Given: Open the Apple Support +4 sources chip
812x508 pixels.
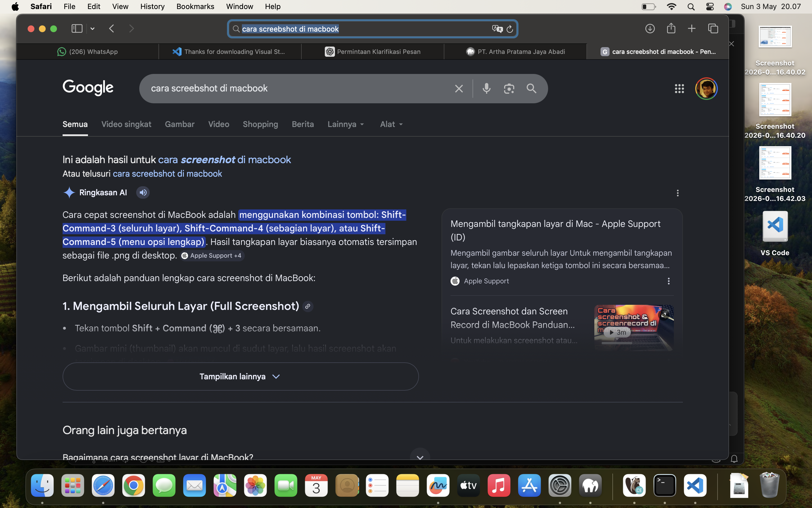Looking at the screenshot, I should [x=212, y=256].
